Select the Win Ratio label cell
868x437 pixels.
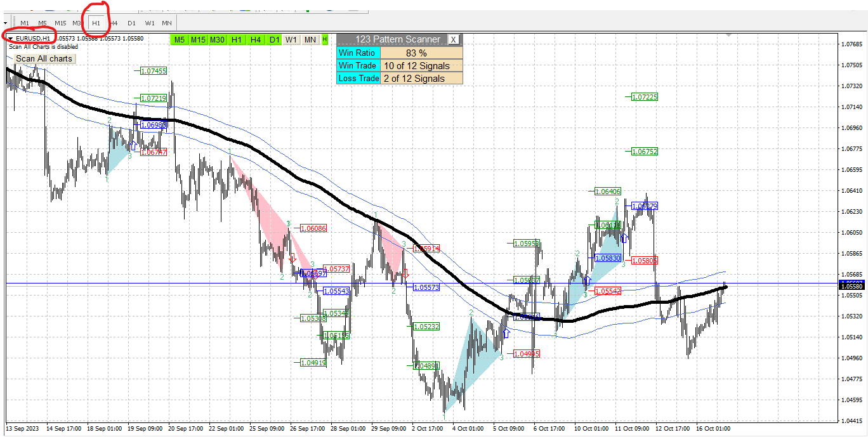tap(358, 53)
